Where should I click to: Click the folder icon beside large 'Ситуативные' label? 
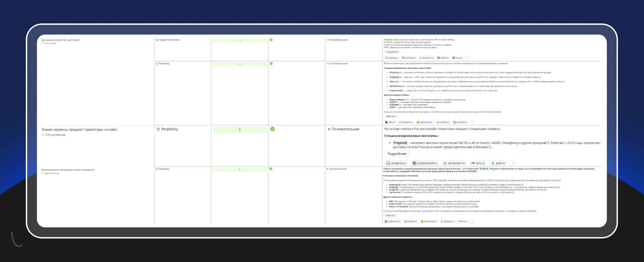point(43,135)
